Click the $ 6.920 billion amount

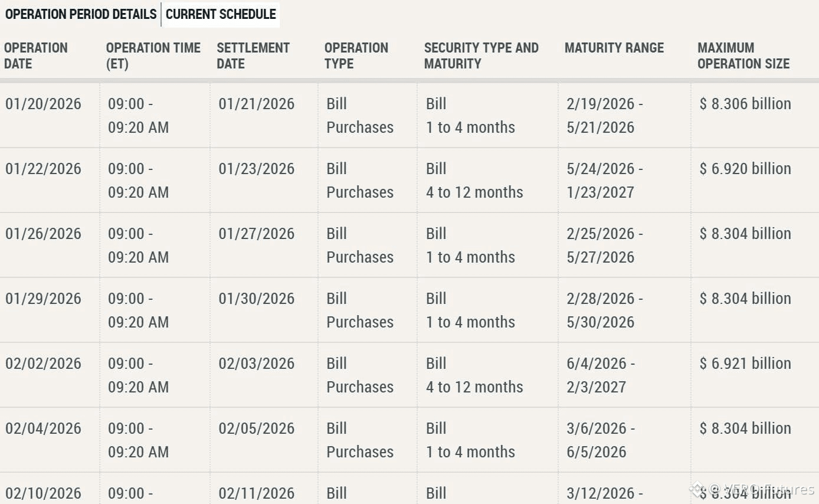(x=745, y=169)
